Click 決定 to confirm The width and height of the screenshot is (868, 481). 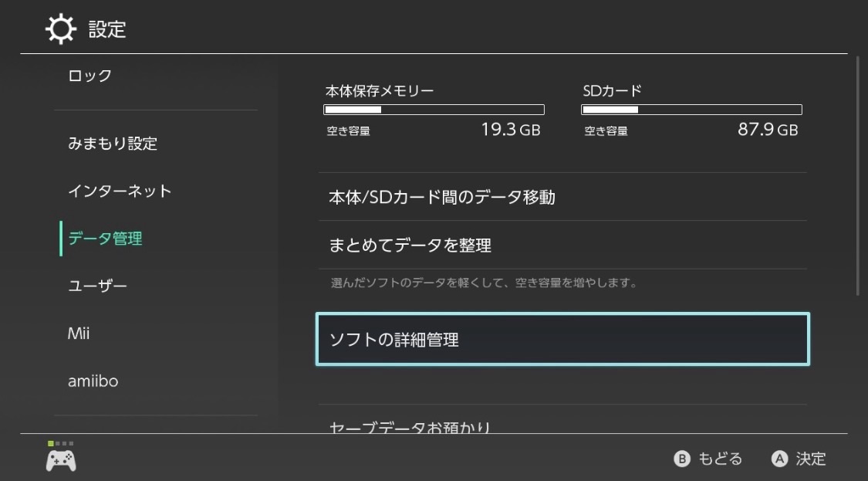click(799, 459)
